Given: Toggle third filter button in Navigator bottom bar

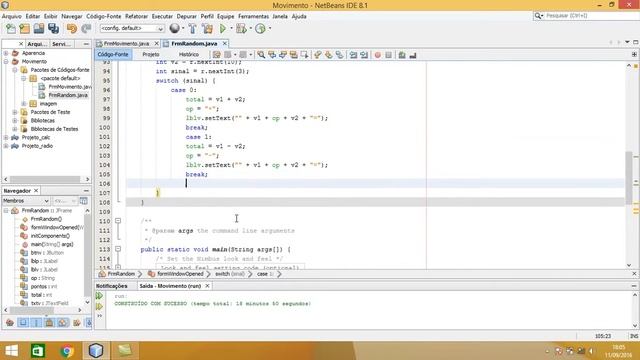Looking at the screenshot, I should point(36,323).
